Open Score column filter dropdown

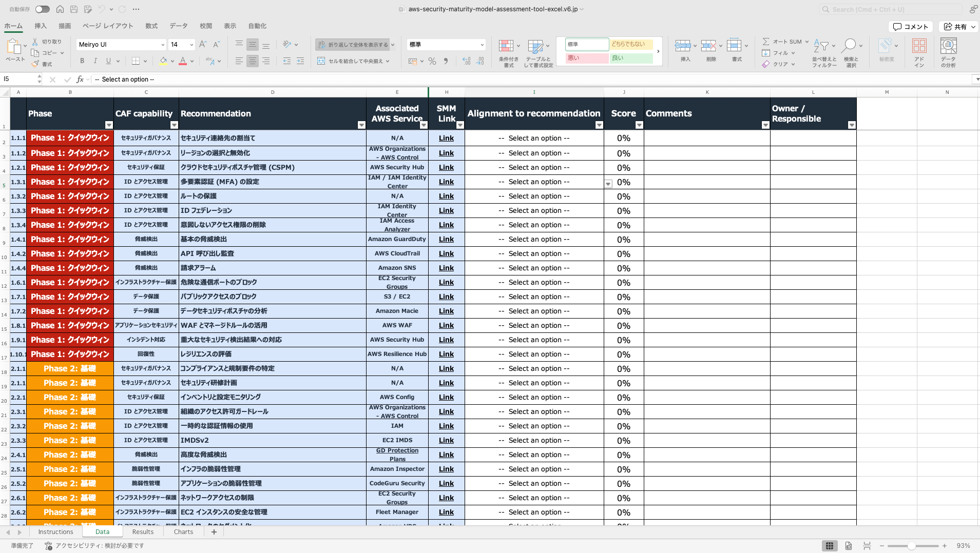(639, 125)
